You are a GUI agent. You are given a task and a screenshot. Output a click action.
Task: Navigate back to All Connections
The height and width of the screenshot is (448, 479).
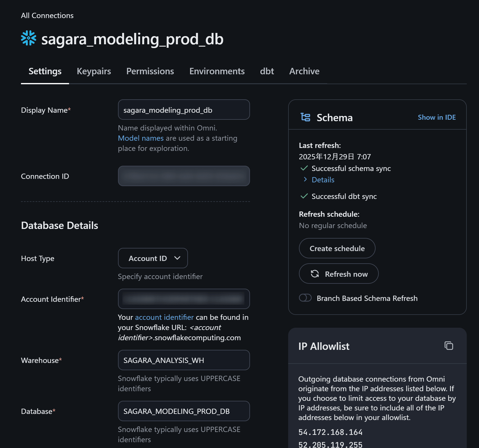pyautogui.click(x=47, y=15)
